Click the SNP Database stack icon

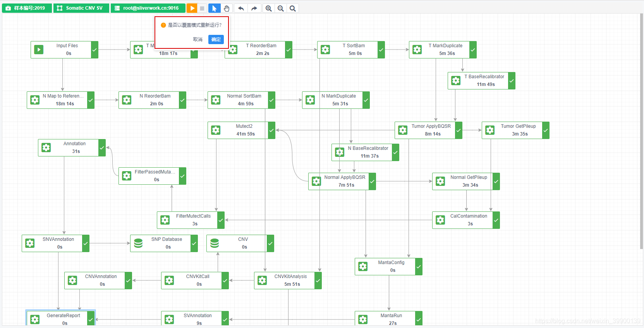[x=138, y=243]
